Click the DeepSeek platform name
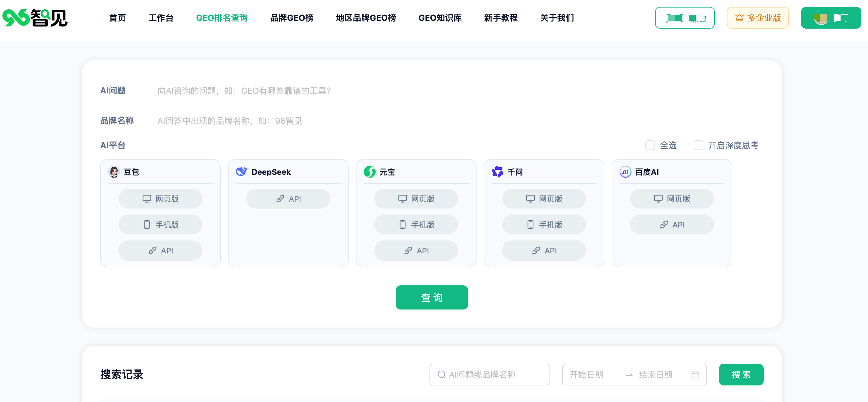Viewport: 868px width, 402px height. pyautogui.click(x=271, y=172)
